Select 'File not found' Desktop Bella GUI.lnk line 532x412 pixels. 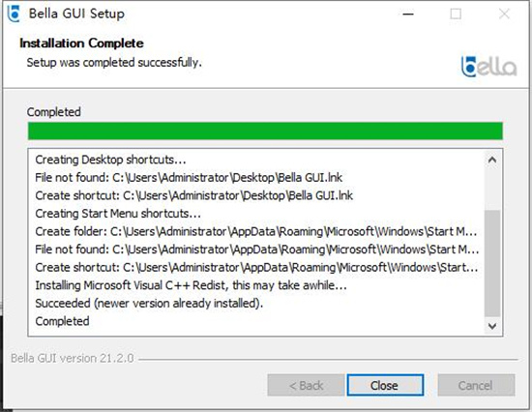189,178
